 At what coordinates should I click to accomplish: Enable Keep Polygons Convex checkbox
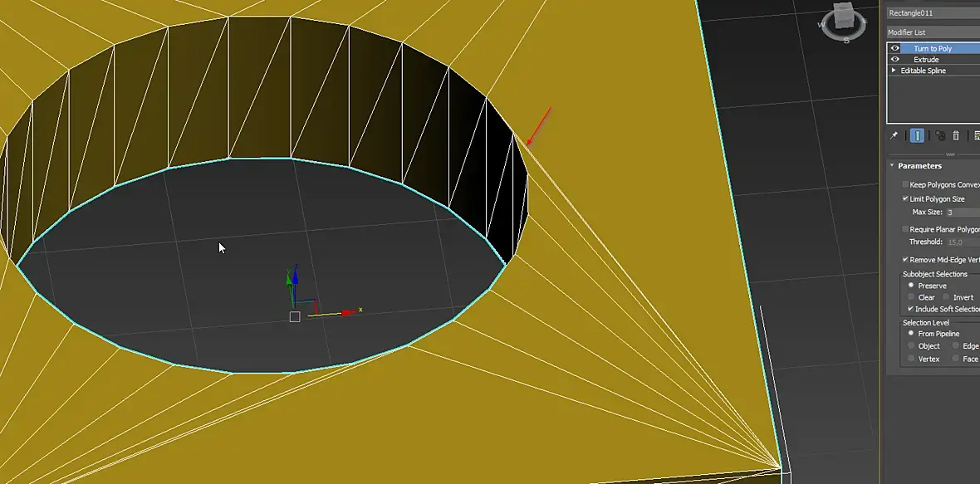(905, 184)
